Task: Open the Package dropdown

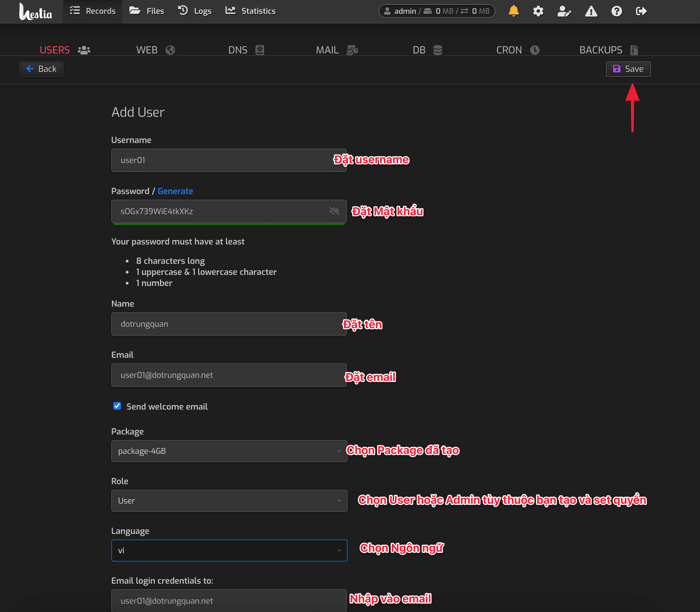Action: tap(229, 451)
